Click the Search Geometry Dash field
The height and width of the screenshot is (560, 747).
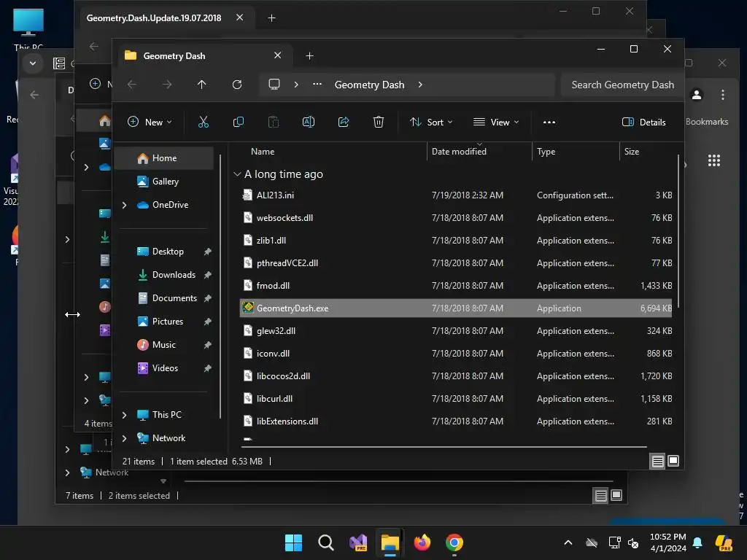(x=622, y=85)
